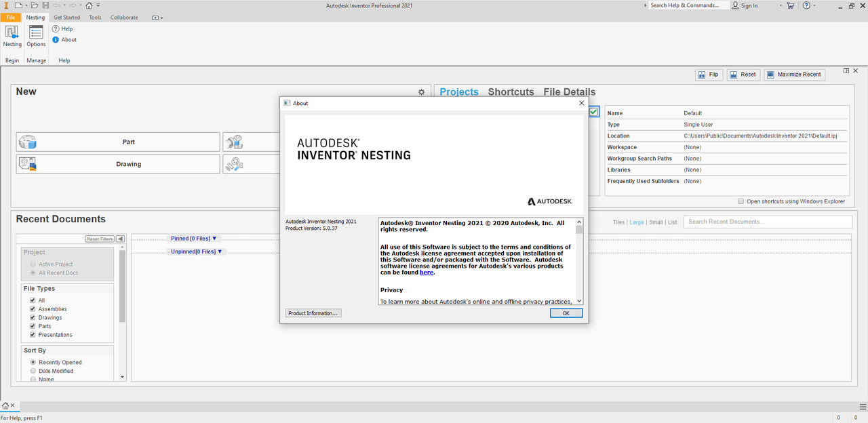Click the dock layout icon near Maximize Recent

846,70
